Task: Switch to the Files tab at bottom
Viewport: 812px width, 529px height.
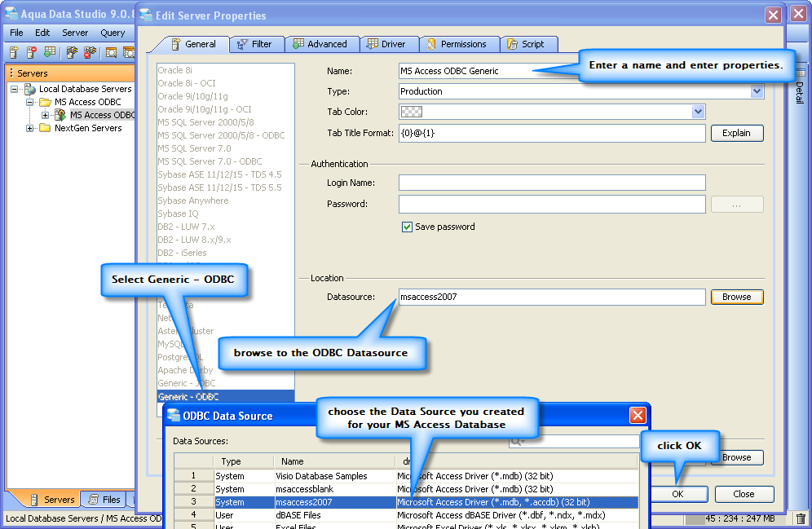Action: pos(105,500)
